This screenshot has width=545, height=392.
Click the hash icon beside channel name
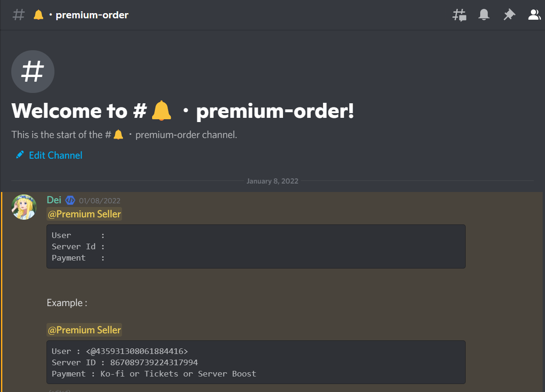pos(18,15)
